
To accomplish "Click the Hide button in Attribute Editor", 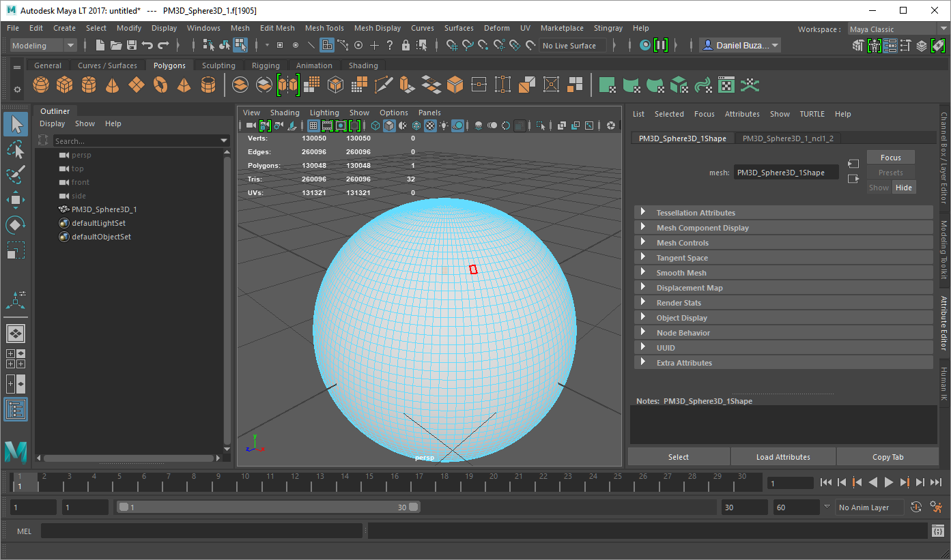I will (903, 188).
